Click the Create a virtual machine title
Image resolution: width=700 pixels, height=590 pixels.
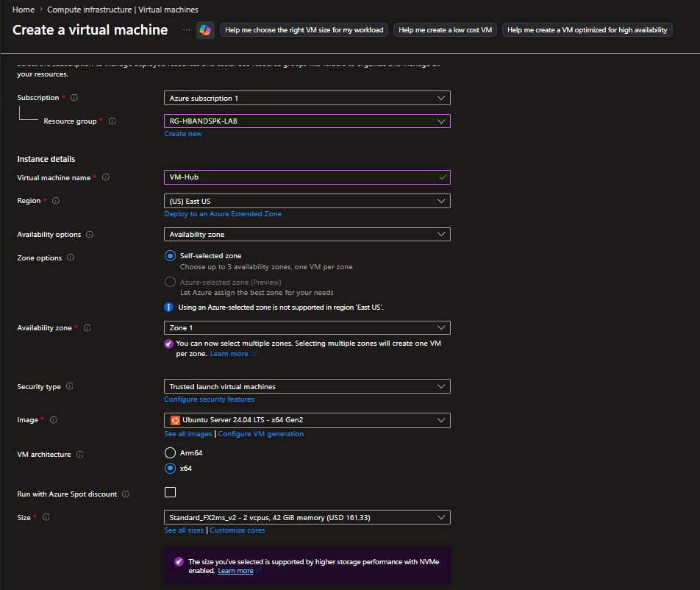point(90,30)
